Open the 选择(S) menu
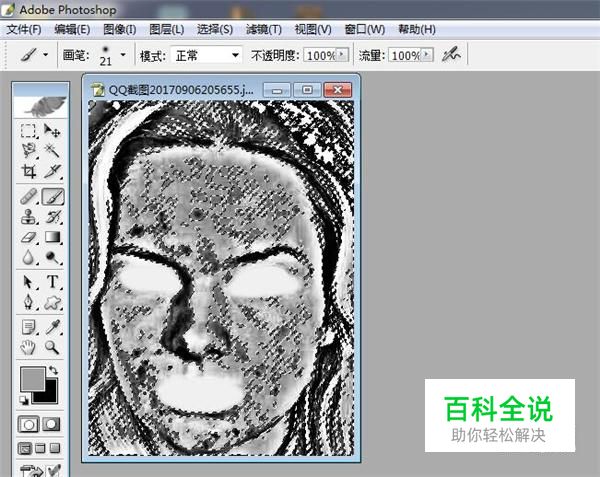600x477 pixels. (x=215, y=29)
